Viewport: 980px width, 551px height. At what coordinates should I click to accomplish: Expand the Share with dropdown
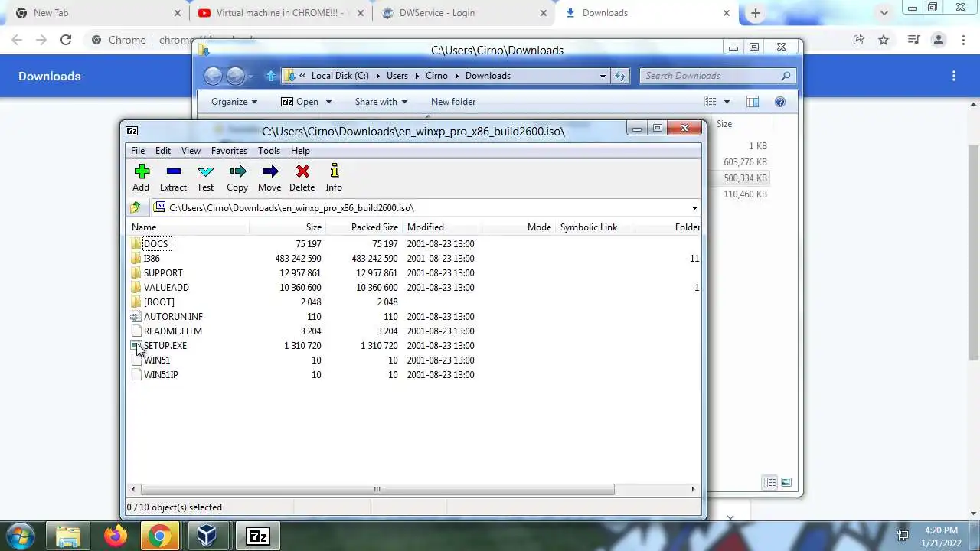point(381,102)
